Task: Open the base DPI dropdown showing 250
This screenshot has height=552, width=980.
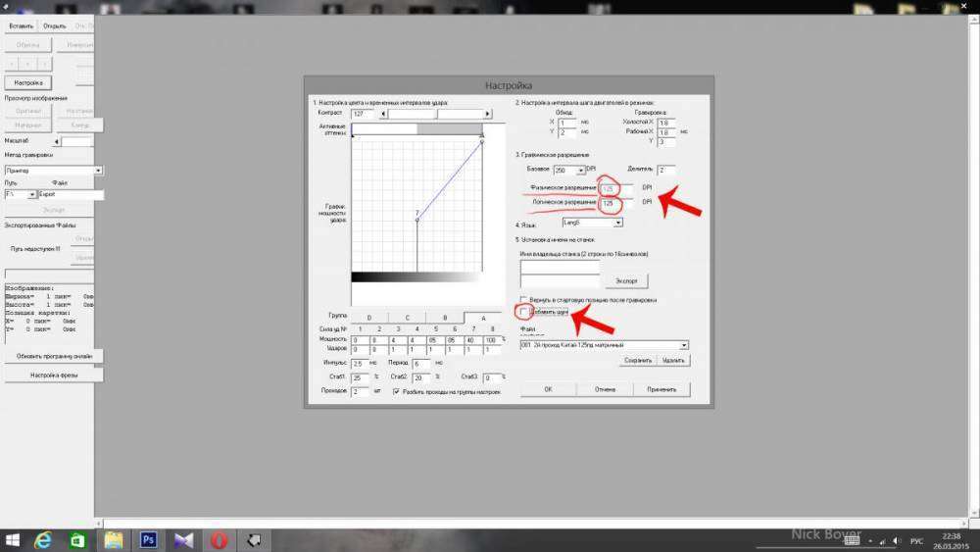Action: 582,171
